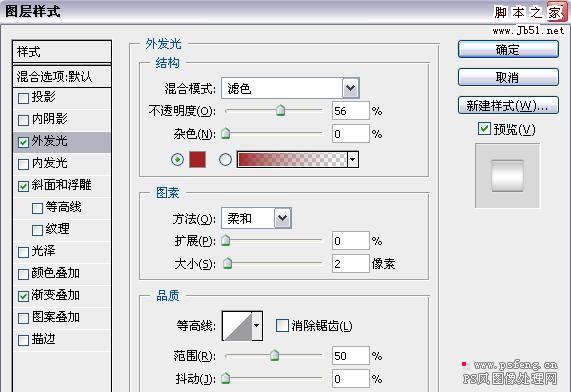Click the 杂色 noise value field
Image resolution: width=571 pixels, height=392 pixels.
coord(351,134)
